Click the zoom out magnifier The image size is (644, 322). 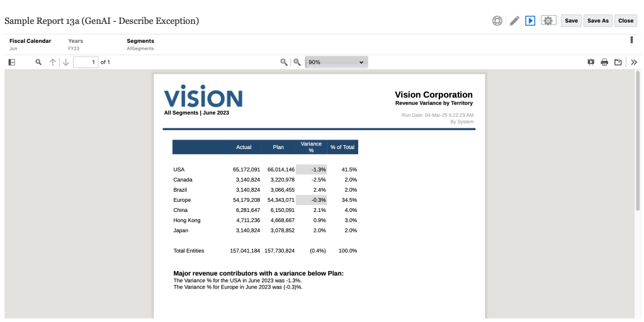(284, 62)
